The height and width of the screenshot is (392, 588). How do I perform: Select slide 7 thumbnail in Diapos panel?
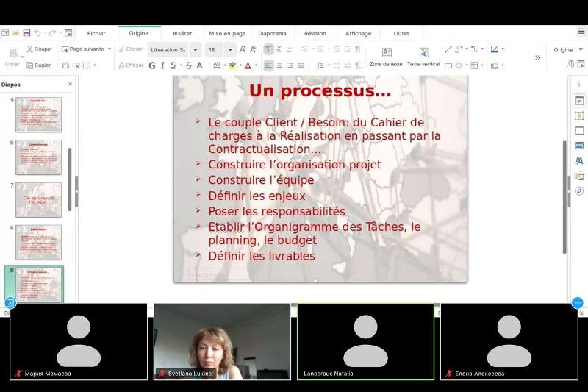point(38,199)
